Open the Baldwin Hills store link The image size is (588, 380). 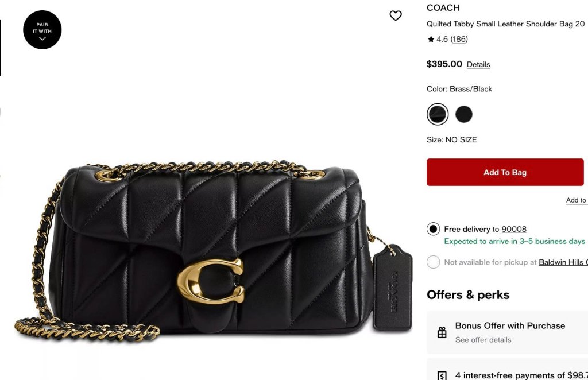(563, 262)
